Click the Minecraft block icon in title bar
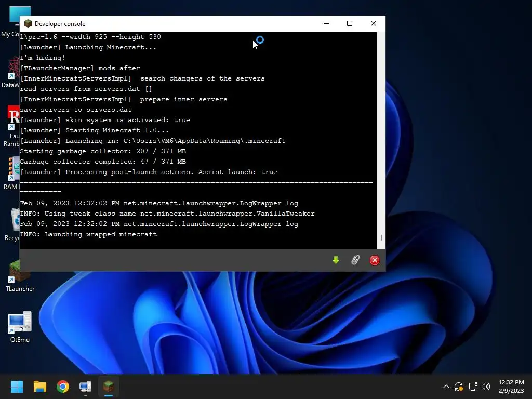 click(28, 23)
